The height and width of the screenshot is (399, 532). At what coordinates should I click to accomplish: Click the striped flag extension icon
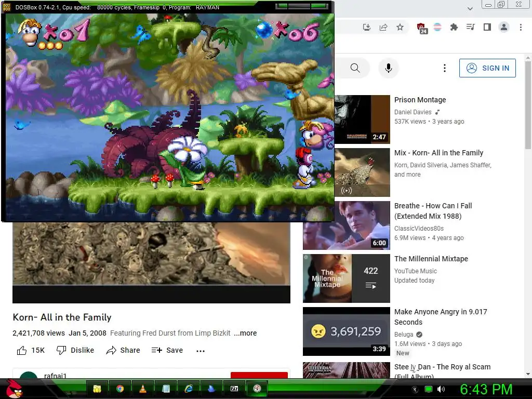coord(437,27)
